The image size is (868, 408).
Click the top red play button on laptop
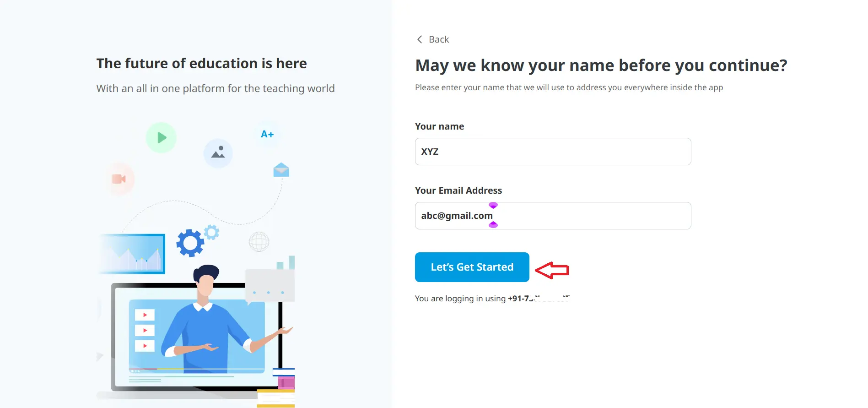[x=145, y=315]
